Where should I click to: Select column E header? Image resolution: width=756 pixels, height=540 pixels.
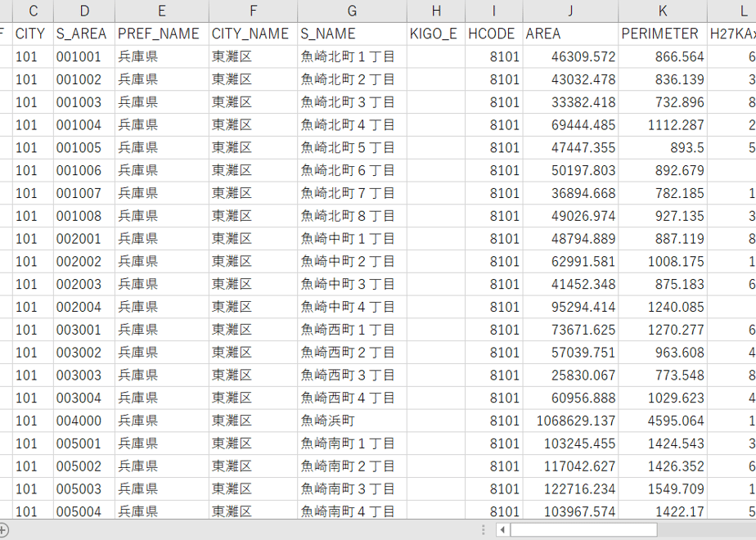point(161,11)
